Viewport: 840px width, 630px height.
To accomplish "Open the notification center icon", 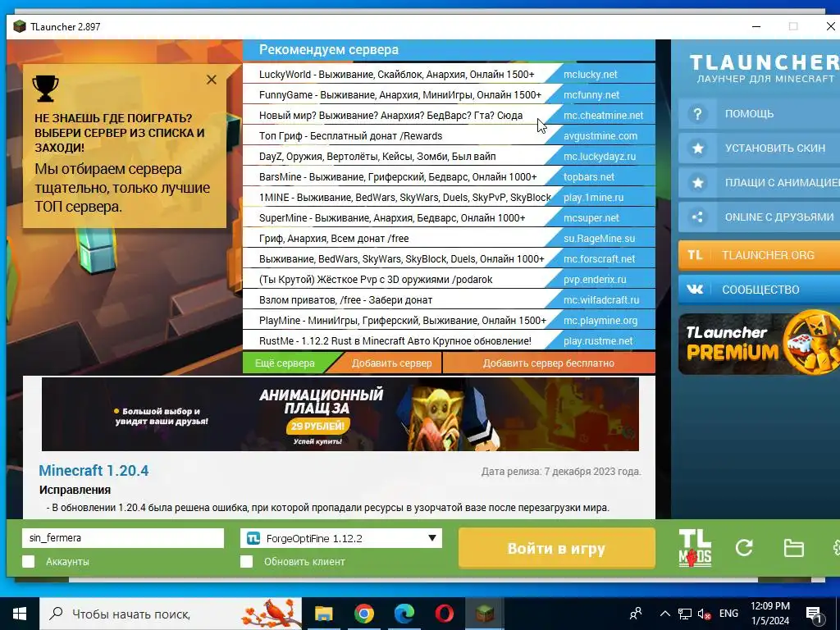I will [x=815, y=614].
